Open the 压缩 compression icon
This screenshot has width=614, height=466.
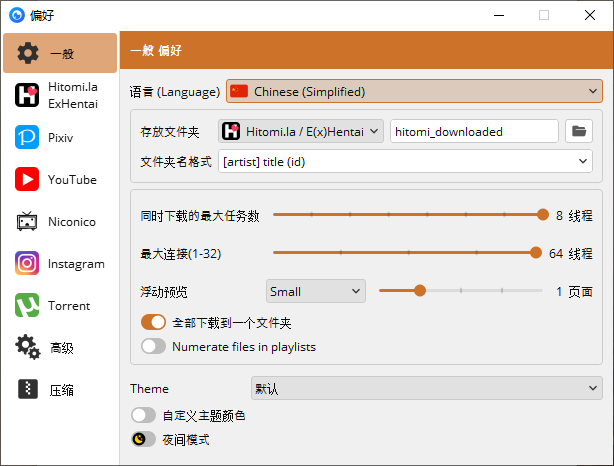(x=27, y=389)
